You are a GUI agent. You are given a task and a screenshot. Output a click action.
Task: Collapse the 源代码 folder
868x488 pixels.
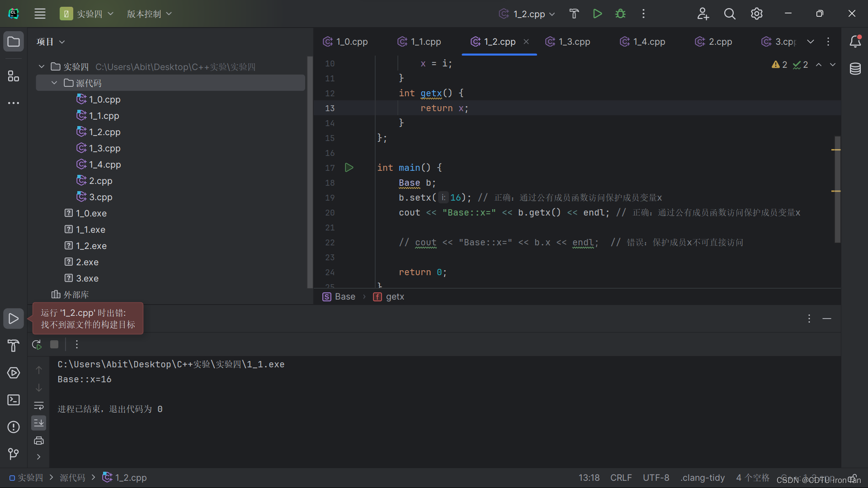(x=54, y=83)
